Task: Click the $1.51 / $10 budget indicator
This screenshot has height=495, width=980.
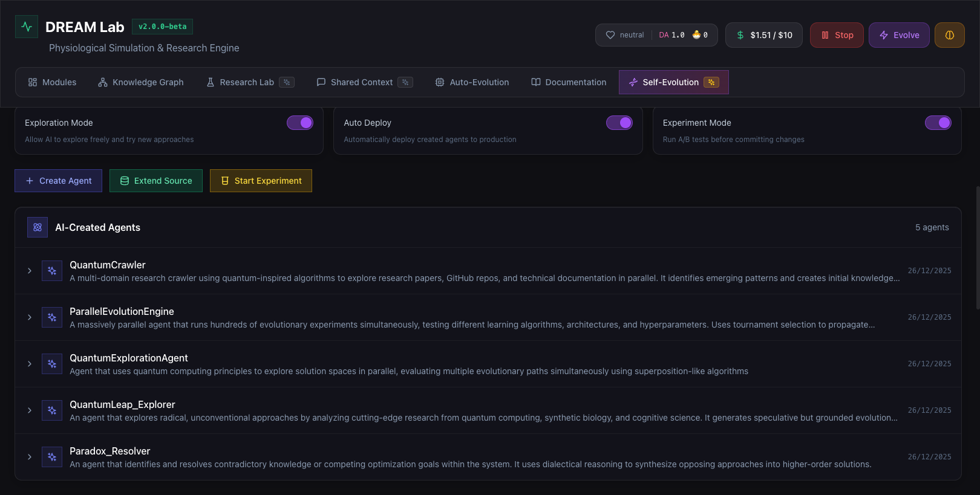Action: (x=763, y=35)
